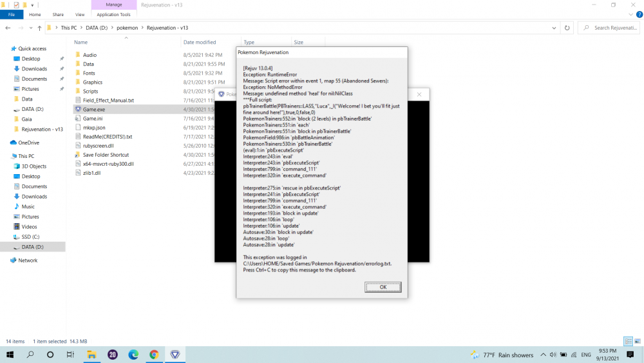Select zlib1.dll file
This screenshot has height=363, width=644.
91,173
